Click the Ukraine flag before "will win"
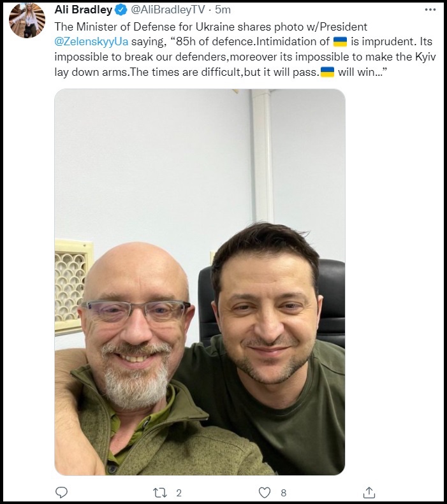The width and height of the screenshot is (447, 504). [x=327, y=72]
